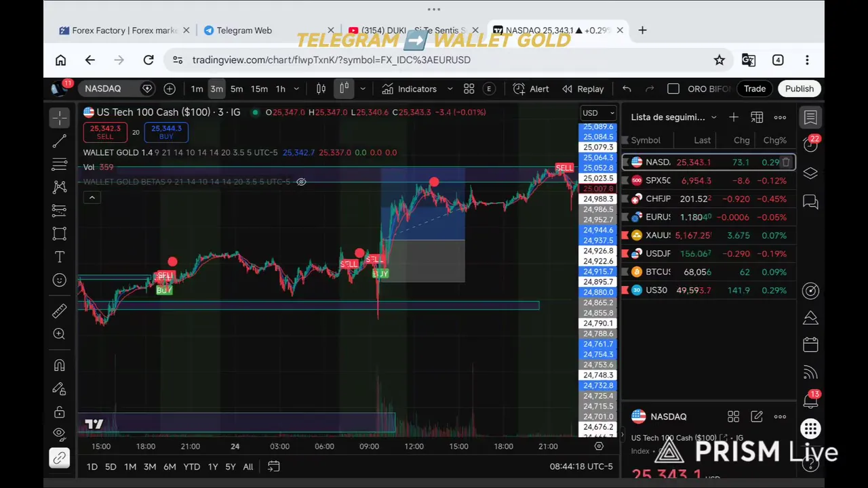Open the NASDAQ symbol search field
The width and height of the screenshot is (868, 488).
pos(116,89)
